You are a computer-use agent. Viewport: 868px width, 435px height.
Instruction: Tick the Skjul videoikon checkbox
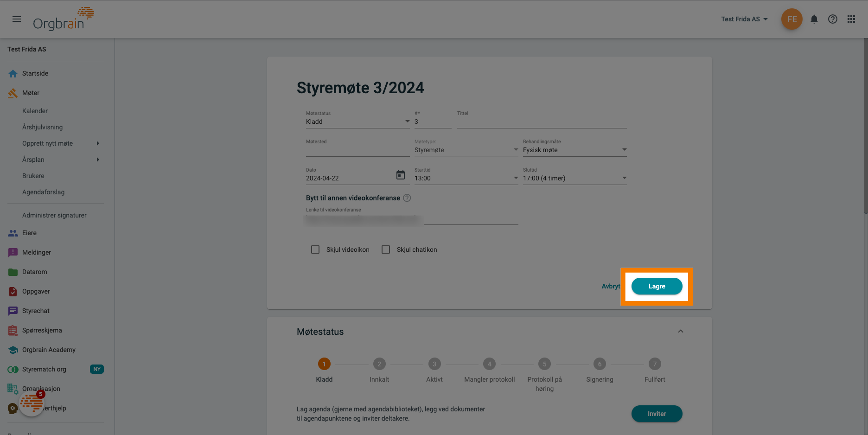(x=315, y=249)
